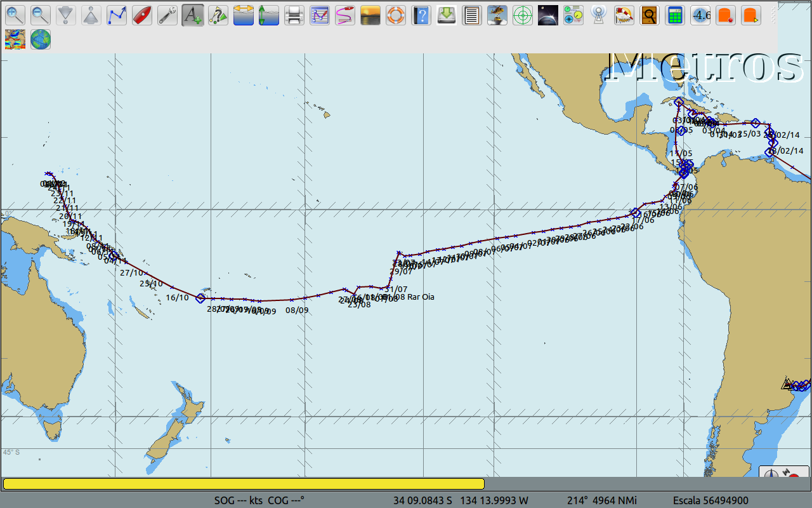This screenshot has width=812, height=508.
Task: Toggle the GRIB weather overlay map icon
Action: click(x=15, y=39)
